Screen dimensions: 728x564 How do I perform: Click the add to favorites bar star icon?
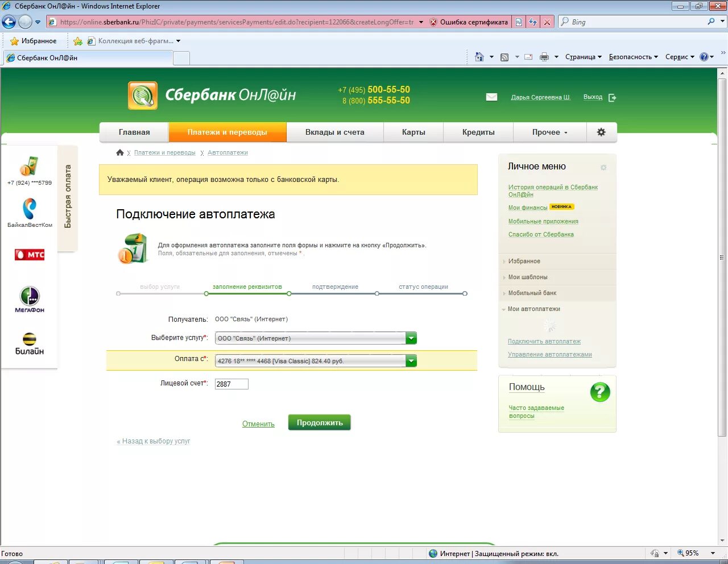[x=78, y=41]
